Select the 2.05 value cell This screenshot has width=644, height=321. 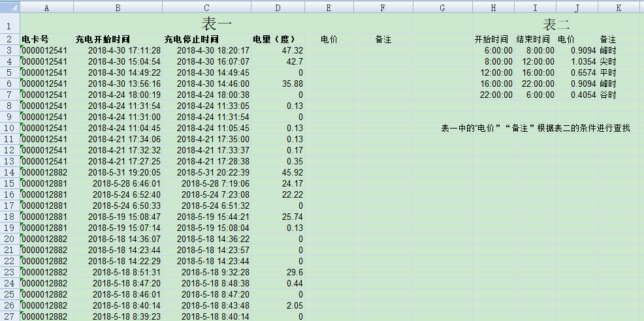pos(278,305)
